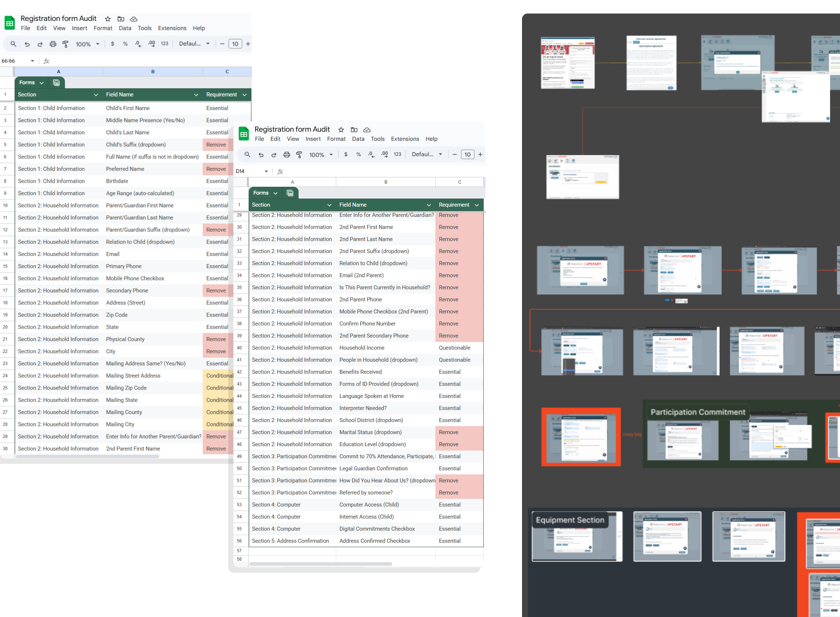Click the search icon in front spreadsheet toolbar
The image size is (840, 617).
247,154
